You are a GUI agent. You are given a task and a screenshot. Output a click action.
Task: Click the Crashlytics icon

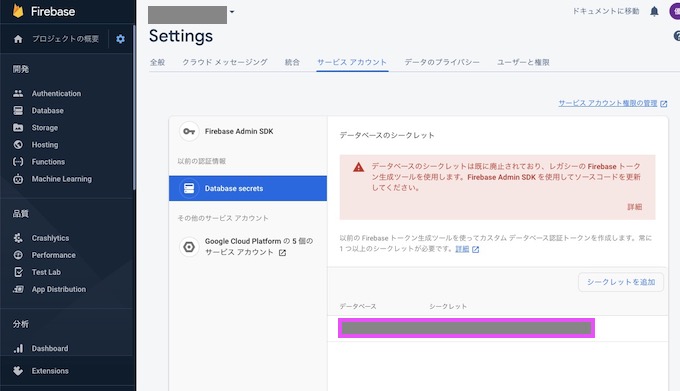(x=18, y=238)
